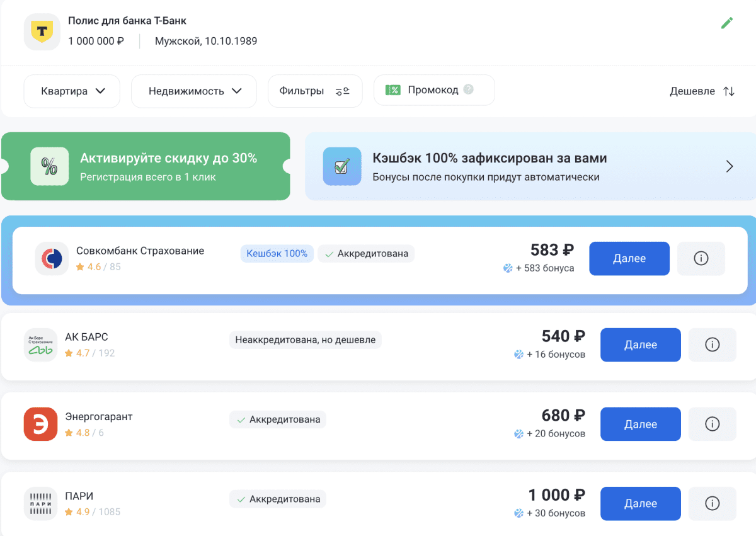The height and width of the screenshot is (536, 756).
Task: Open info icon for ПАРИ offer
Action: (x=712, y=504)
